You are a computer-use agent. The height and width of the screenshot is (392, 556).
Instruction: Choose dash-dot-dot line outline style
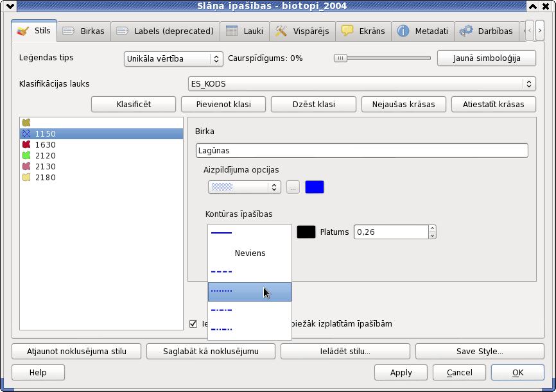(x=250, y=330)
